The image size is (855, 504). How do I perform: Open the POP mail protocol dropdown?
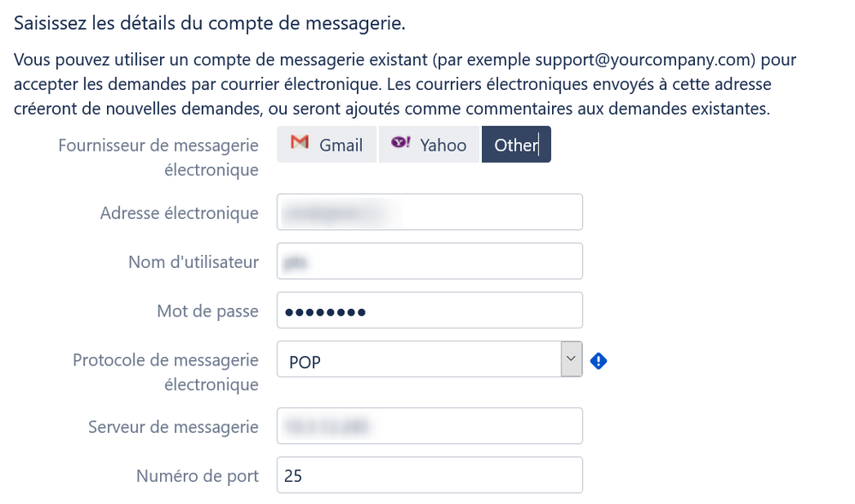[429, 359]
